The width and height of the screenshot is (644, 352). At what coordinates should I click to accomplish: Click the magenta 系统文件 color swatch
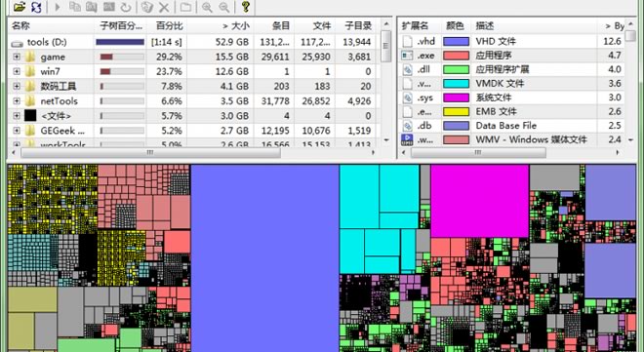point(456,98)
